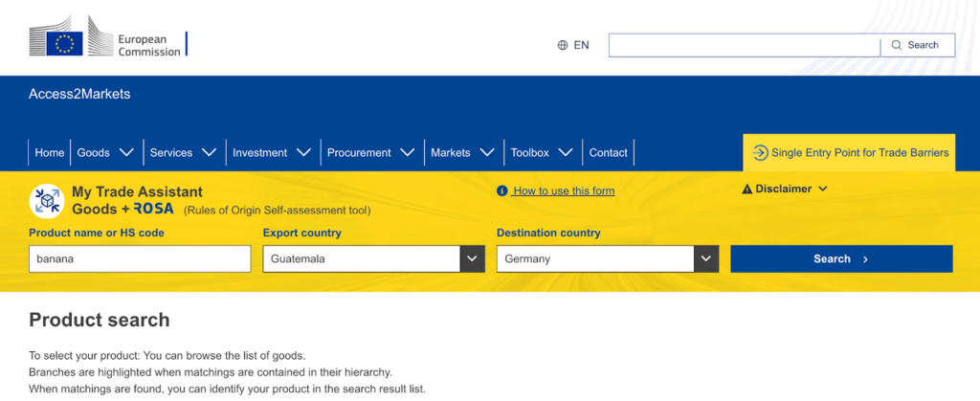
Task: Open Single Entry Point for Trade Barriers
Action: coord(849,152)
